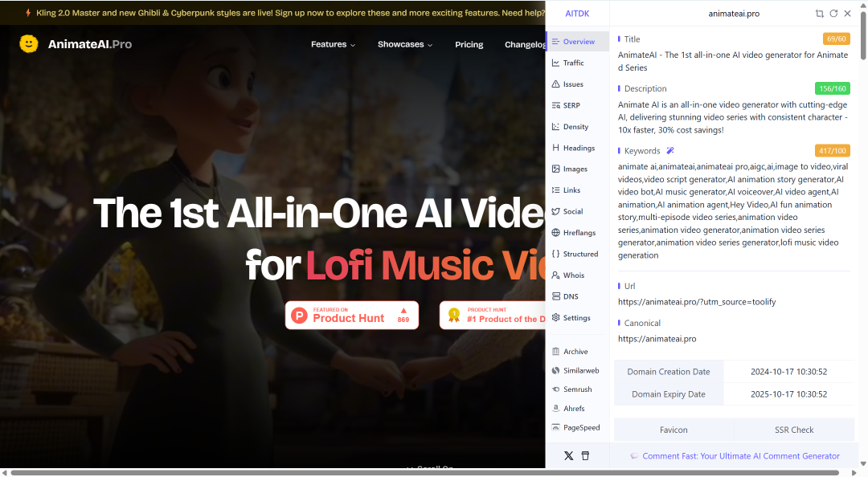
Task: Click the Featured on Product Hunt badge
Action: point(352,316)
